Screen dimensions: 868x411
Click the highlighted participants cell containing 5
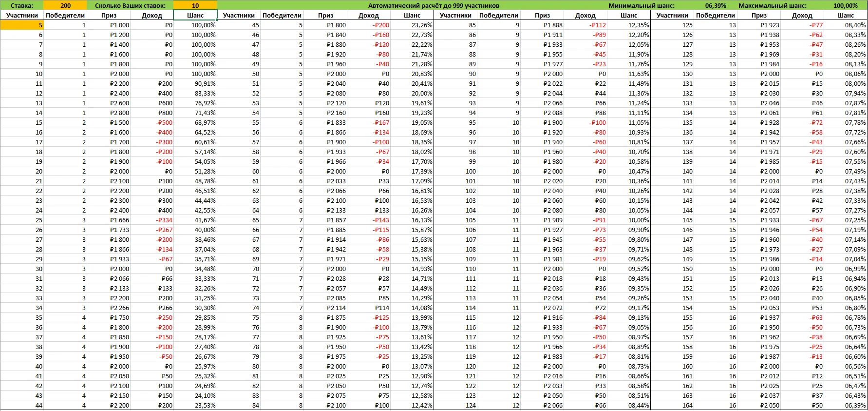point(22,25)
